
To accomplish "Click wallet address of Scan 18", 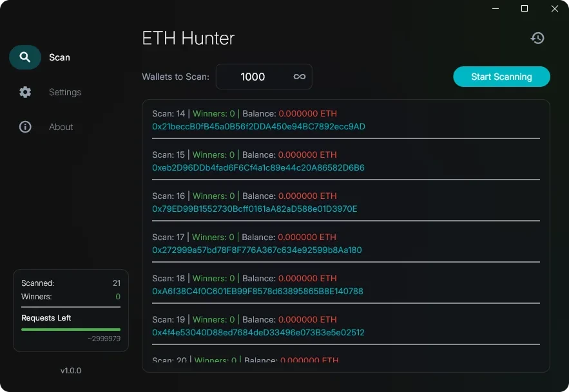I will point(258,292).
